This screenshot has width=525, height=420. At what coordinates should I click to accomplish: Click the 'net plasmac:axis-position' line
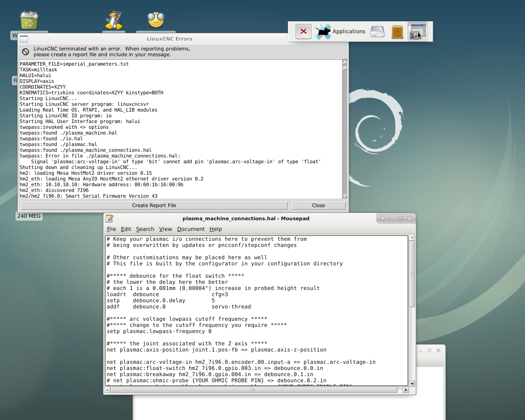pos(217,350)
